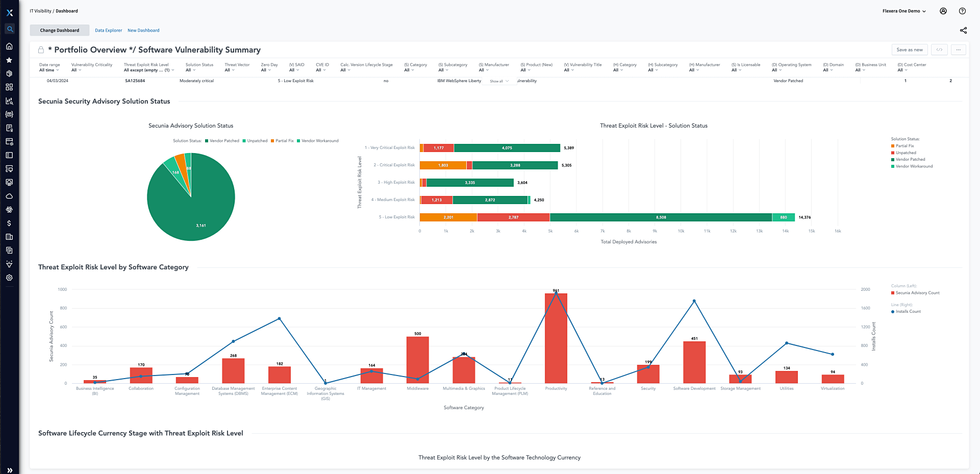This screenshot has width=980, height=474.
Task: Open the user account profile icon
Action: (x=943, y=11)
